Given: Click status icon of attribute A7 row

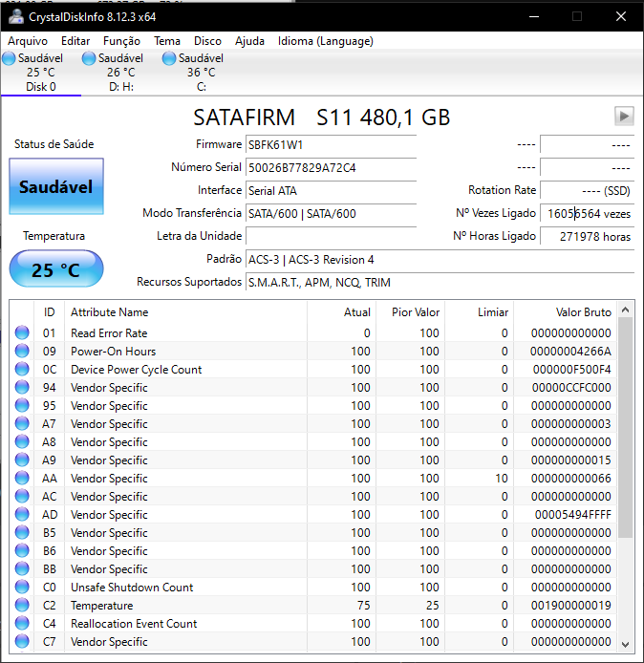Looking at the screenshot, I should tap(22, 423).
